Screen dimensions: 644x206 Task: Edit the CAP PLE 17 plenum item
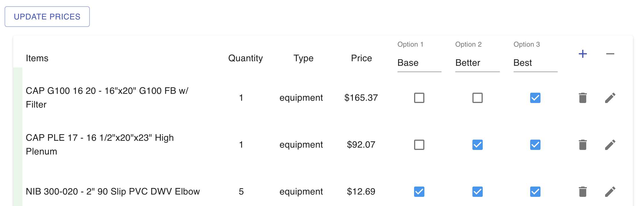coord(610,145)
